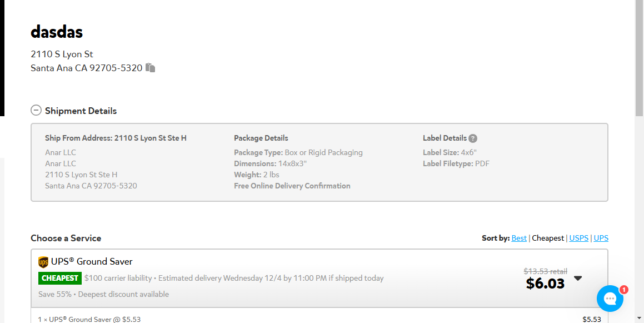
Task: Filter services by USPS
Action: pos(578,238)
